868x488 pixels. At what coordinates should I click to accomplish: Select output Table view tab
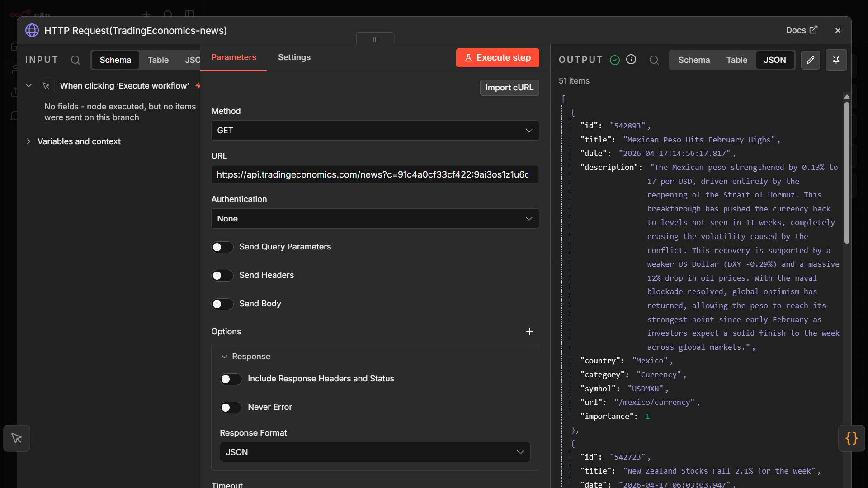pyautogui.click(x=737, y=60)
